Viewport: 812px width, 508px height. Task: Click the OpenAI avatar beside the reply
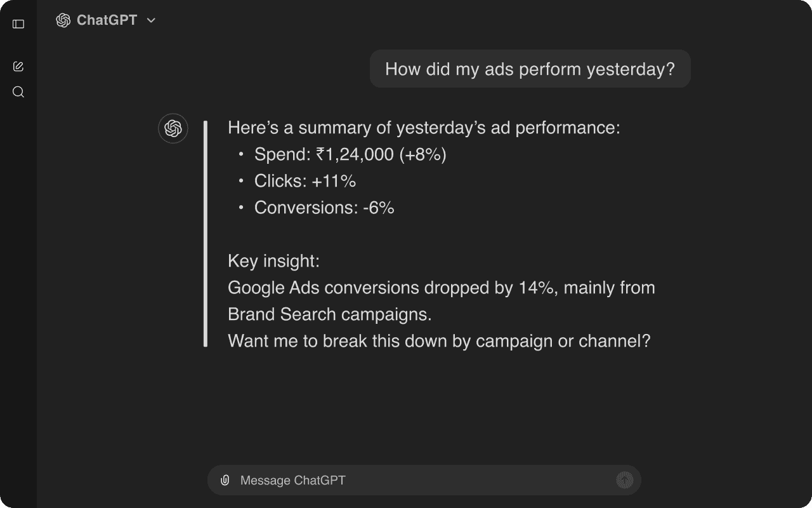pyautogui.click(x=173, y=128)
